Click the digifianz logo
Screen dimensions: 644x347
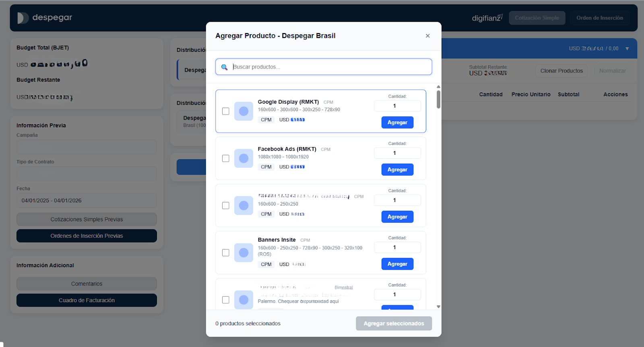487,18
